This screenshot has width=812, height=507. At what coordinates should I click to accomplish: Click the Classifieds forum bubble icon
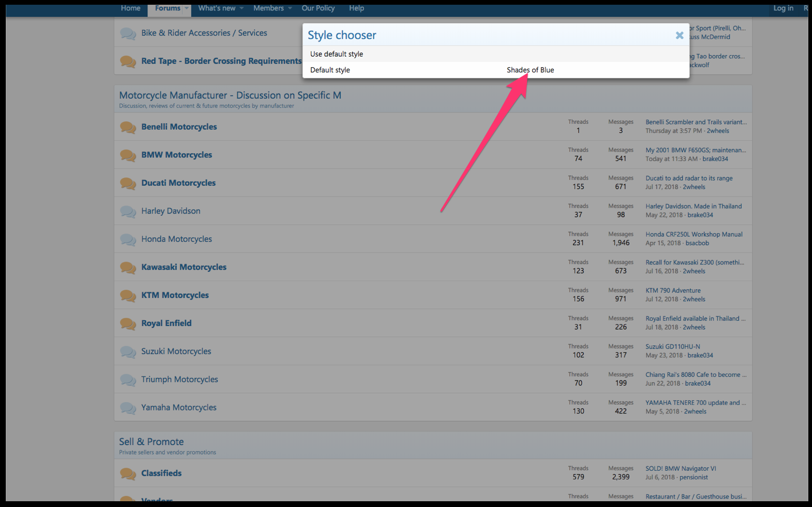click(128, 473)
